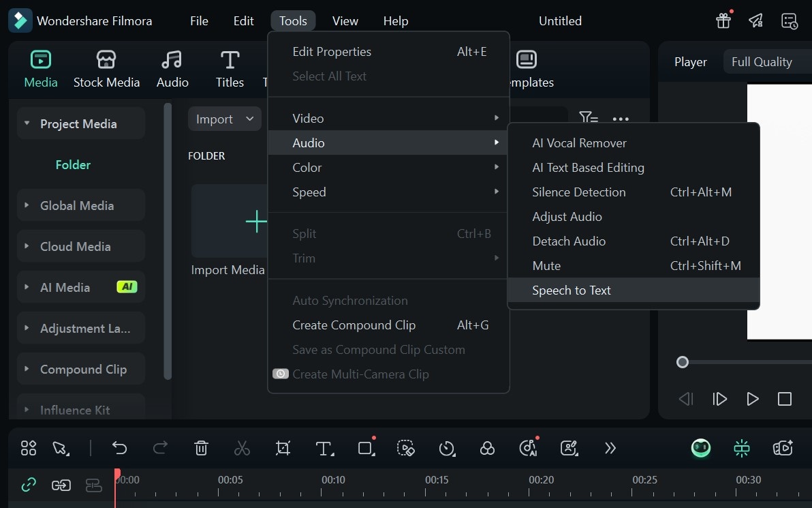This screenshot has width=812, height=508.
Task: Click the scissors split icon
Action: click(242, 448)
